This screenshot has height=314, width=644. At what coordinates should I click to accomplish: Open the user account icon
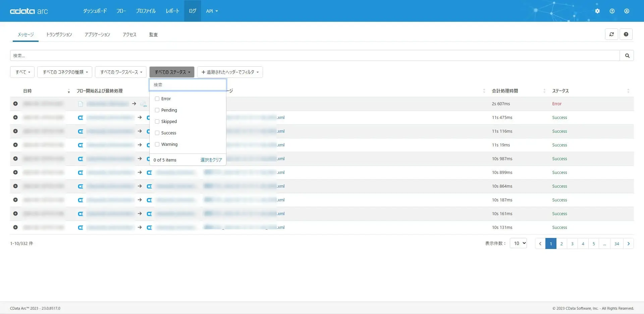click(627, 11)
